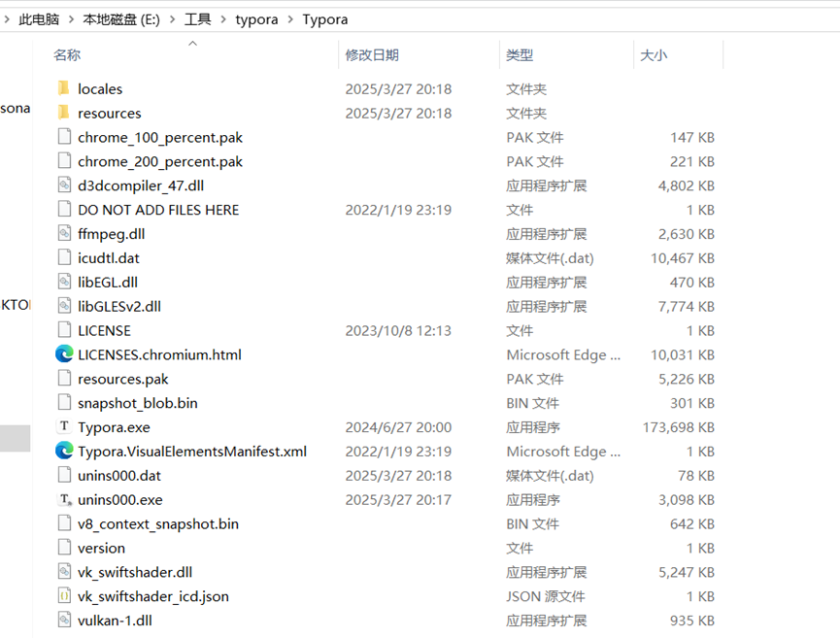Sort files by 修改日期 column header
This screenshot has width=840, height=638.
(372, 54)
